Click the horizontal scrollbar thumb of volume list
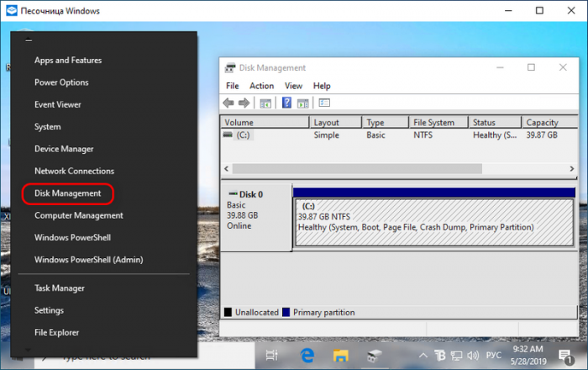This screenshot has width=588, height=370. 357,168
